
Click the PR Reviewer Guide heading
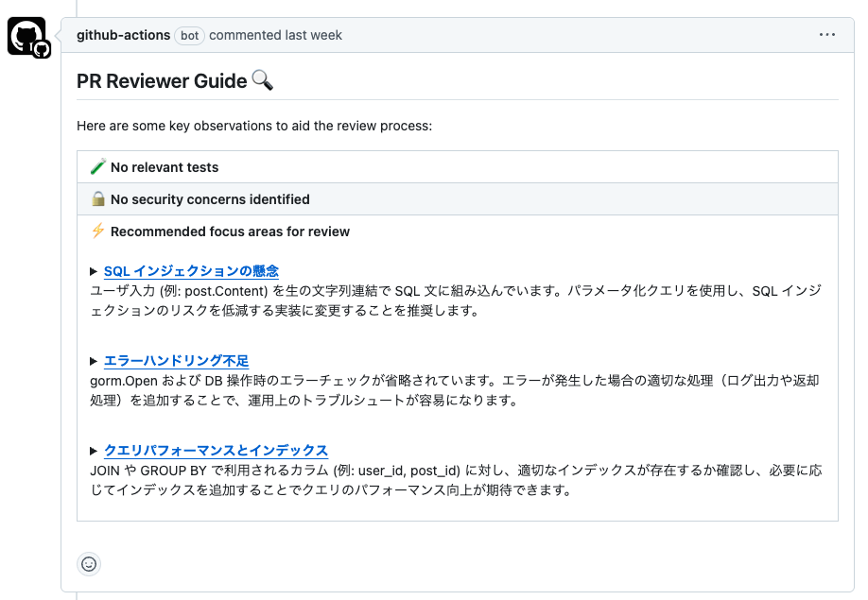[161, 79]
